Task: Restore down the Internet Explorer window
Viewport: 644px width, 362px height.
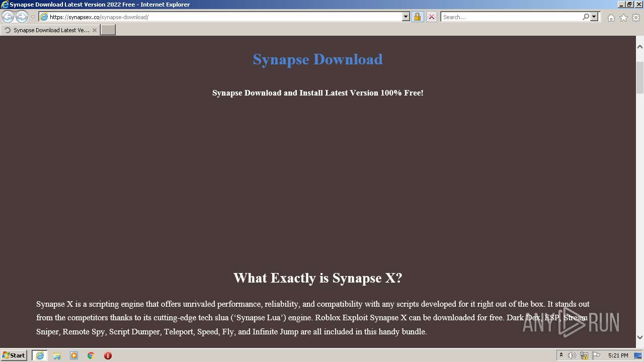Action: click(x=629, y=4)
